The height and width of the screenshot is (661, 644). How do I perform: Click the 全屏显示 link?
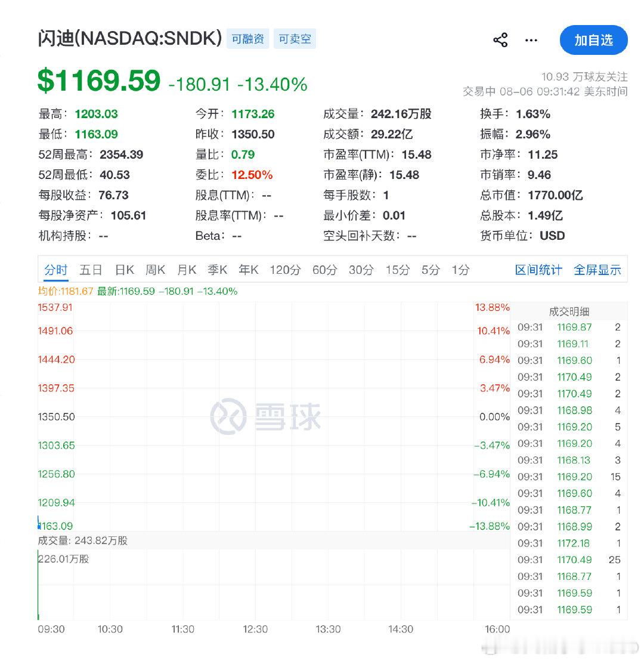[x=597, y=270]
